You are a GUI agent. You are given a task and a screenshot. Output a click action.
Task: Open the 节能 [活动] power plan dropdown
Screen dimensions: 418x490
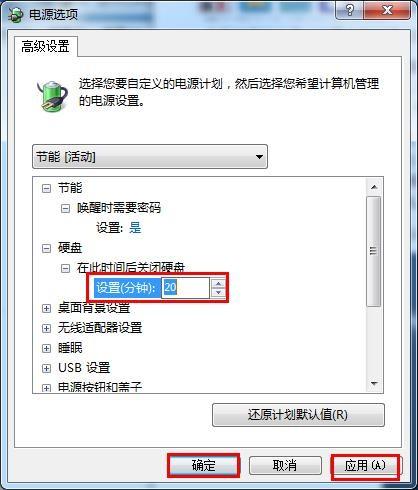tap(150, 156)
